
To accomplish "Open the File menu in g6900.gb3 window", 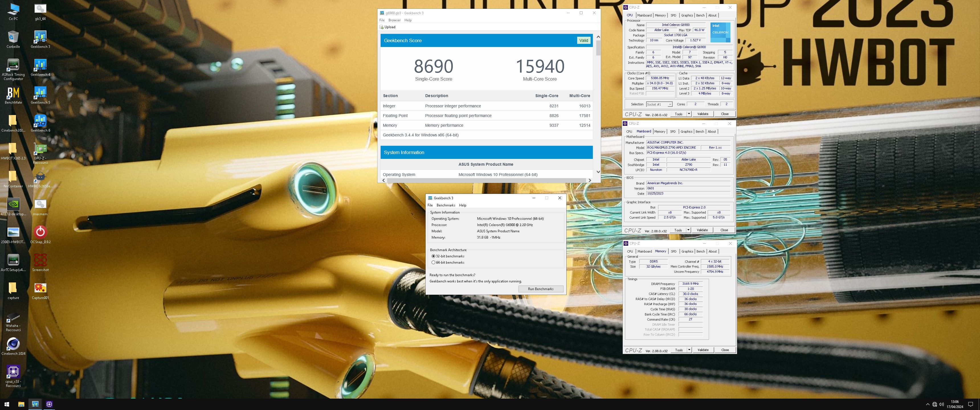I will (382, 20).
